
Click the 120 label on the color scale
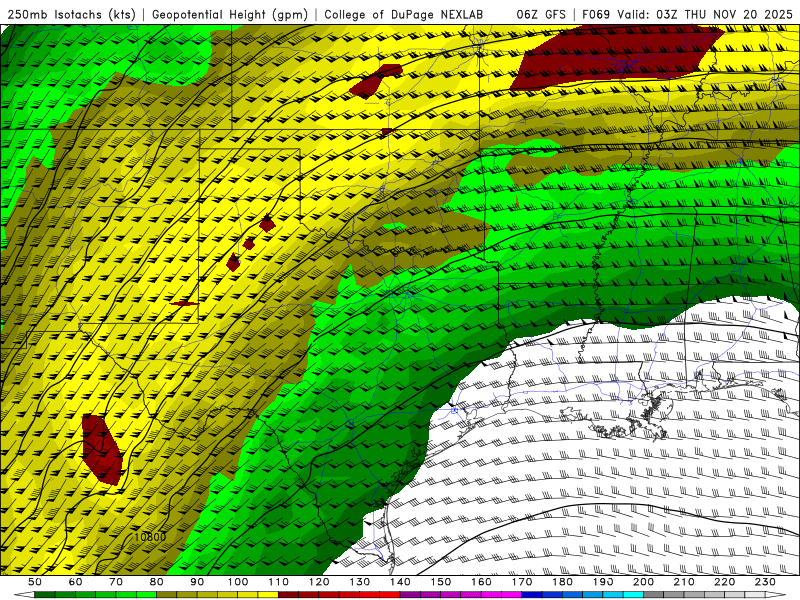click(319, 582)
